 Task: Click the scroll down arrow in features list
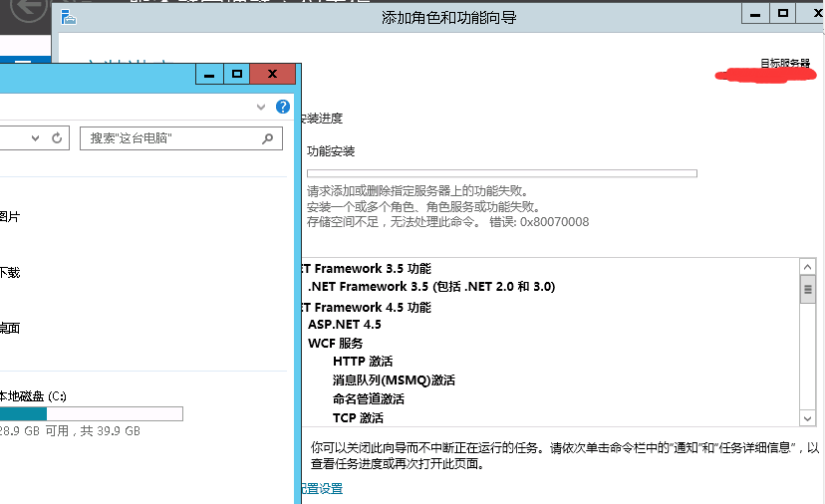808,418
